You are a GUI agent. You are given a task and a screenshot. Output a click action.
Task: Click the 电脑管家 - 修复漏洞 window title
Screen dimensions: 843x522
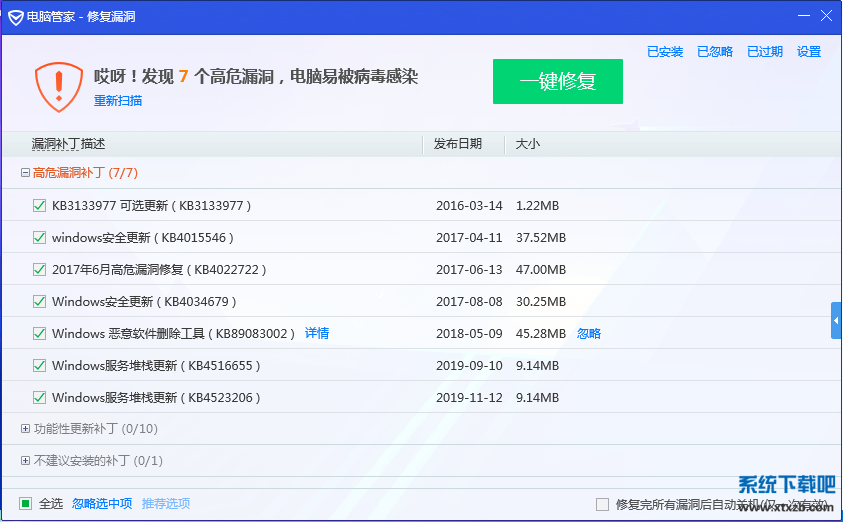pyautogui.click(x=81, y=17)
